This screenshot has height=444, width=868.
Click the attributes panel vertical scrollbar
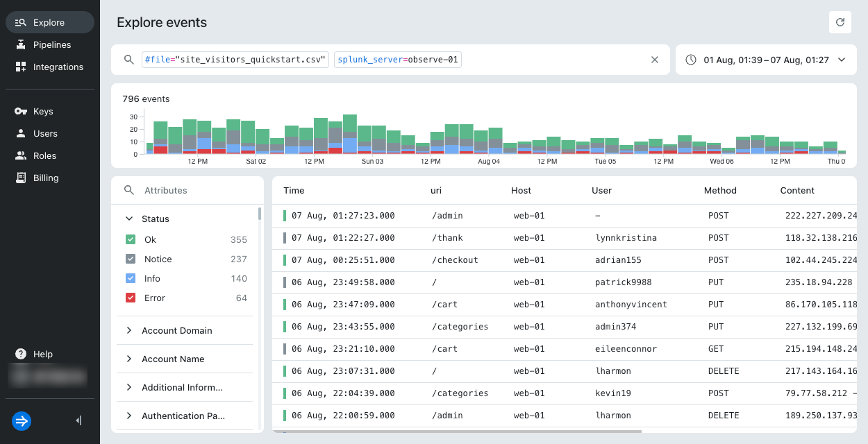click(x=260, y=214)
